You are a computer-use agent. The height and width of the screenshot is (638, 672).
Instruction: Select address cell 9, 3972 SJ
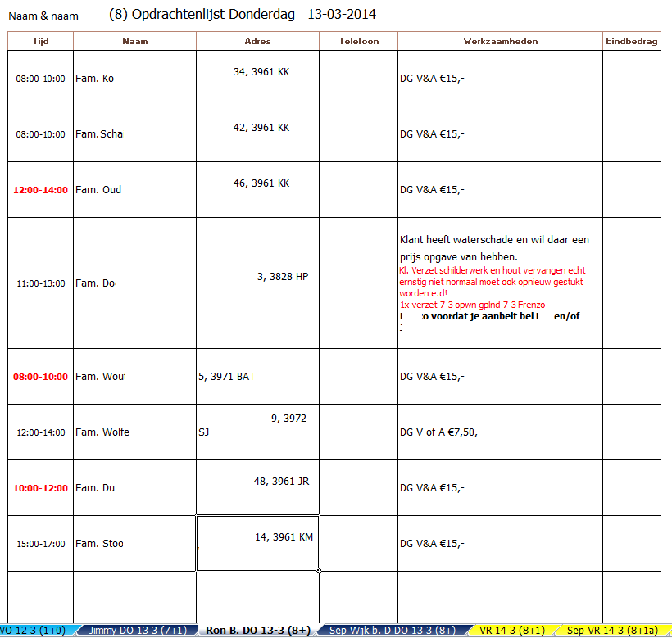(x=257, y=432)
